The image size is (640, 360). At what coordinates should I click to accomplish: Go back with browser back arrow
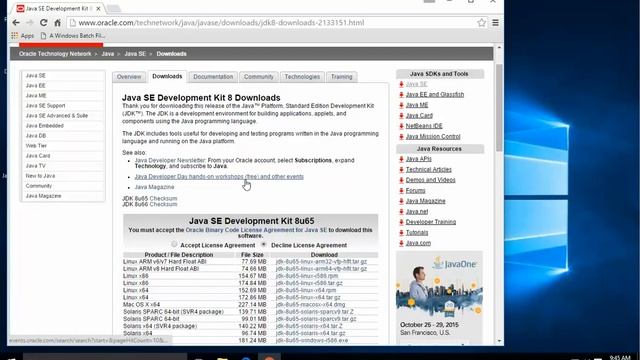tap(16, 23)
